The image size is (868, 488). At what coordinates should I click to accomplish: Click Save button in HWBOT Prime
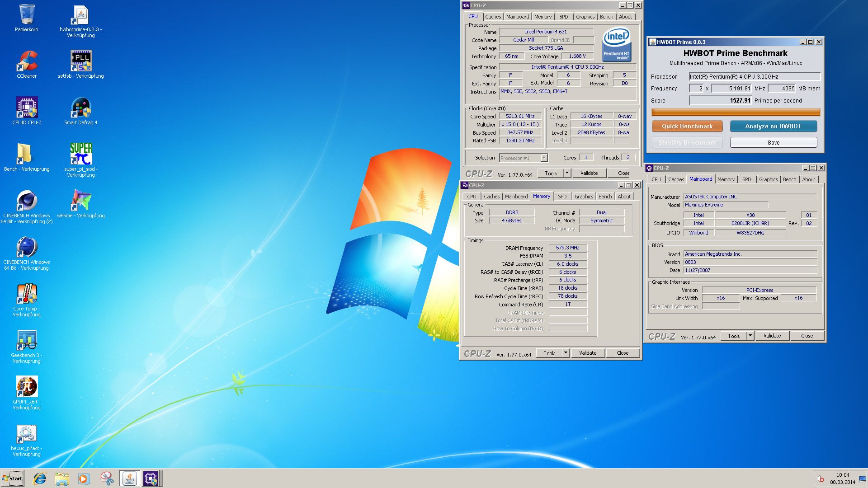pos(773,142)
